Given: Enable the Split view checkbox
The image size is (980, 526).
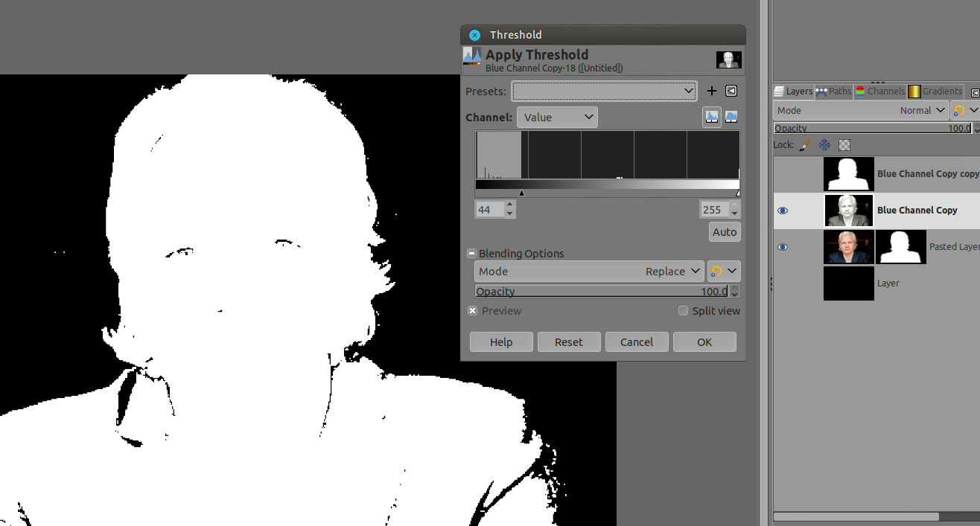Looking at the screenshot, I should (x=683, y=311).
